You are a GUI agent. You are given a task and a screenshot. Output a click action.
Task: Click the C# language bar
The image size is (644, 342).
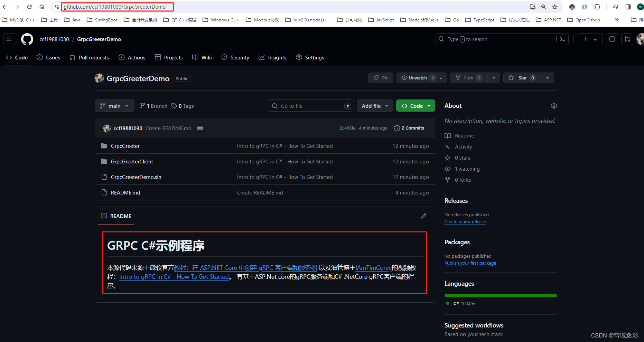(501, 296)
